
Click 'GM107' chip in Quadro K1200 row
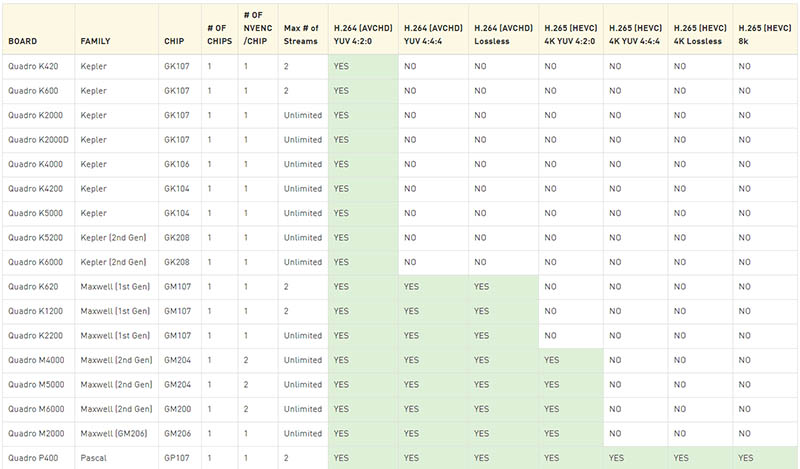click(x=178, y=311)
